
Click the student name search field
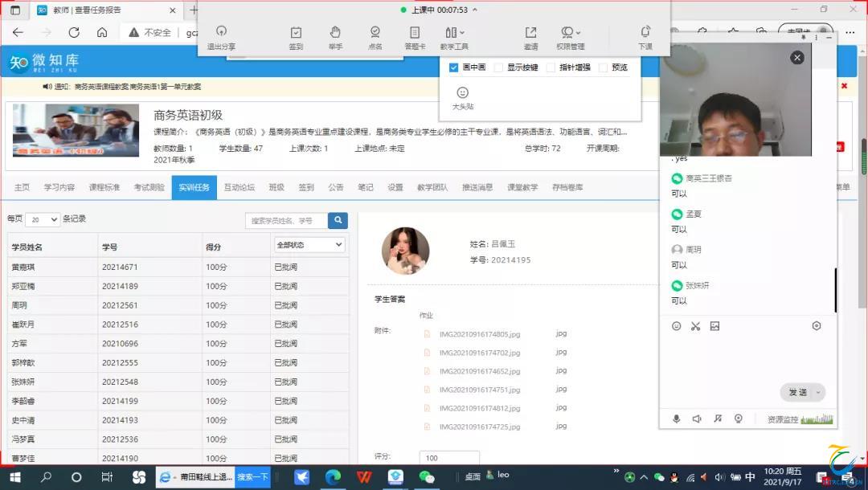tap(286, 220)
